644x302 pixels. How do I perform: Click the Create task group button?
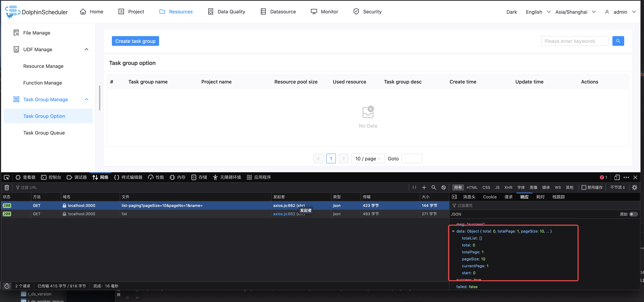(x=135, y=41)
